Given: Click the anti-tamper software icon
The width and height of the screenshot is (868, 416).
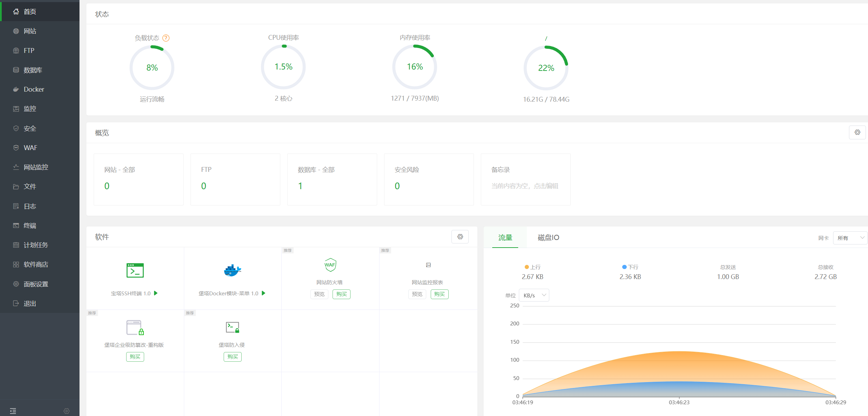Looking at the screenshot, I should (x=135, y=327).
